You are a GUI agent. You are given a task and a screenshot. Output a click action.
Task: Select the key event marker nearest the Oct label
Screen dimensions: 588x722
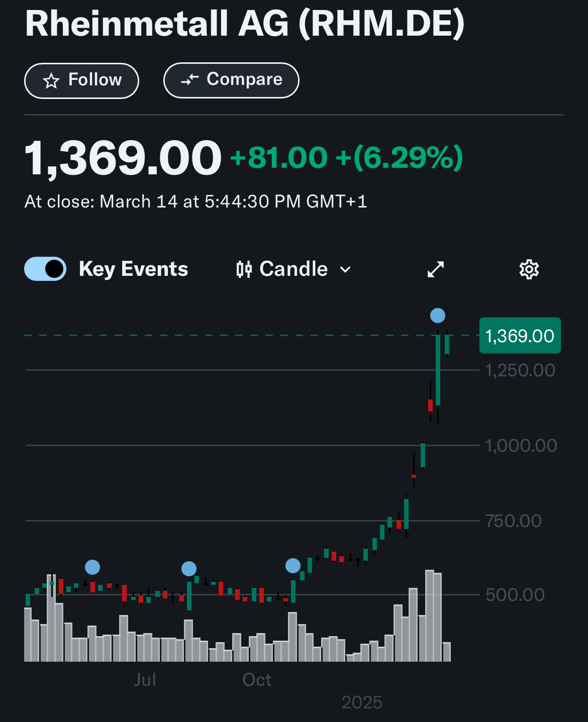pyautogui.click(x=293, y=566)
